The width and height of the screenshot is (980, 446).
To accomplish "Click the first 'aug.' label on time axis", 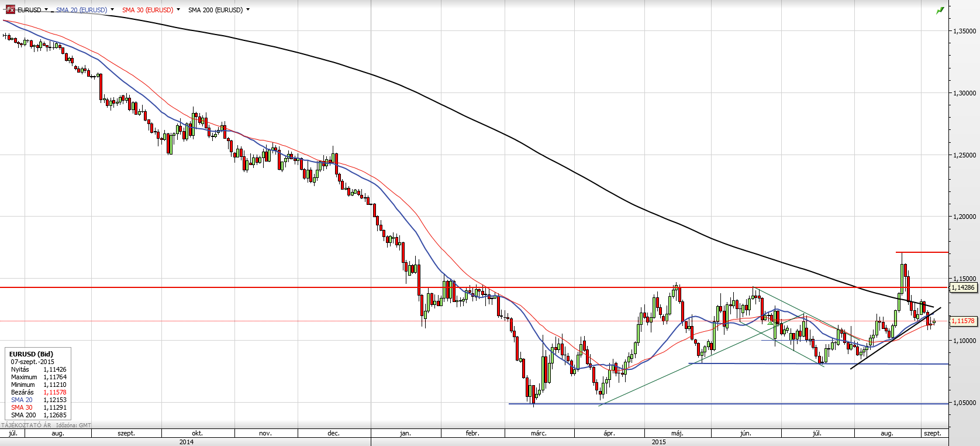I will pyautogui.click(x=58, y=433).
